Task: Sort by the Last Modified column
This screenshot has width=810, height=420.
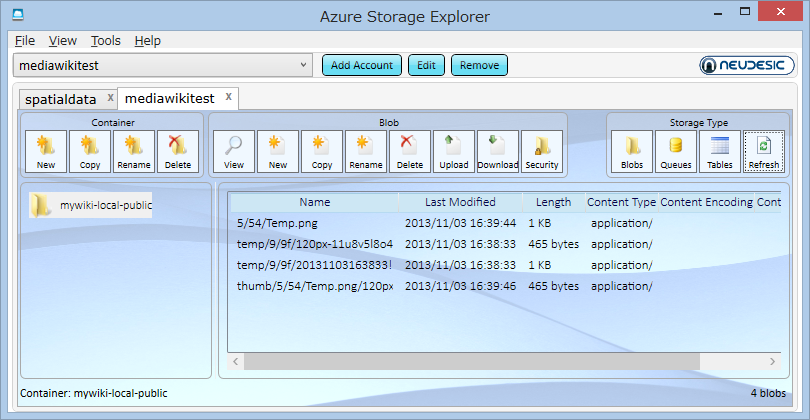Action: [x=460, y=202]
